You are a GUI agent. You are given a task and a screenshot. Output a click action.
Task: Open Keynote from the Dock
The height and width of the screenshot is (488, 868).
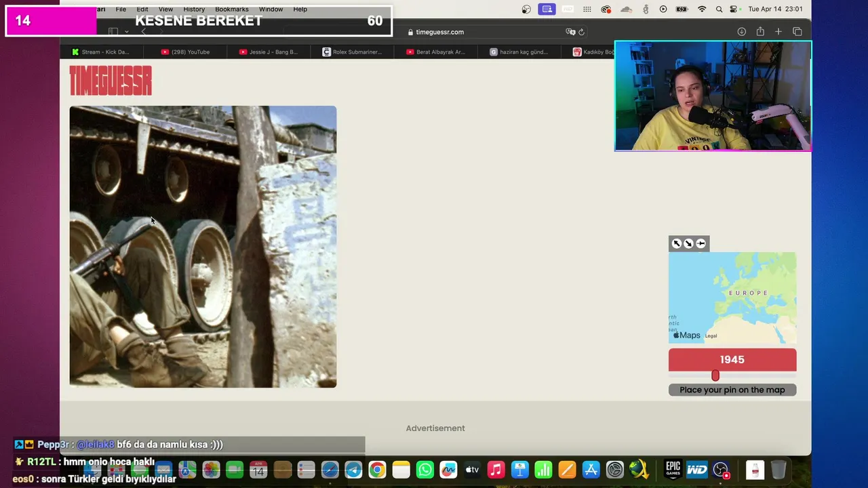tap(519, 470)
